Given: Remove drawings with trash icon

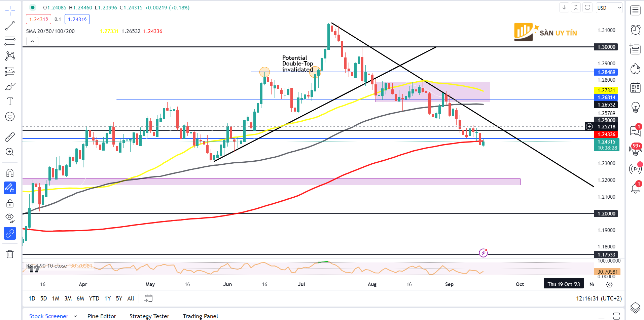Looking at the screenshot, I should coord(10,254).
